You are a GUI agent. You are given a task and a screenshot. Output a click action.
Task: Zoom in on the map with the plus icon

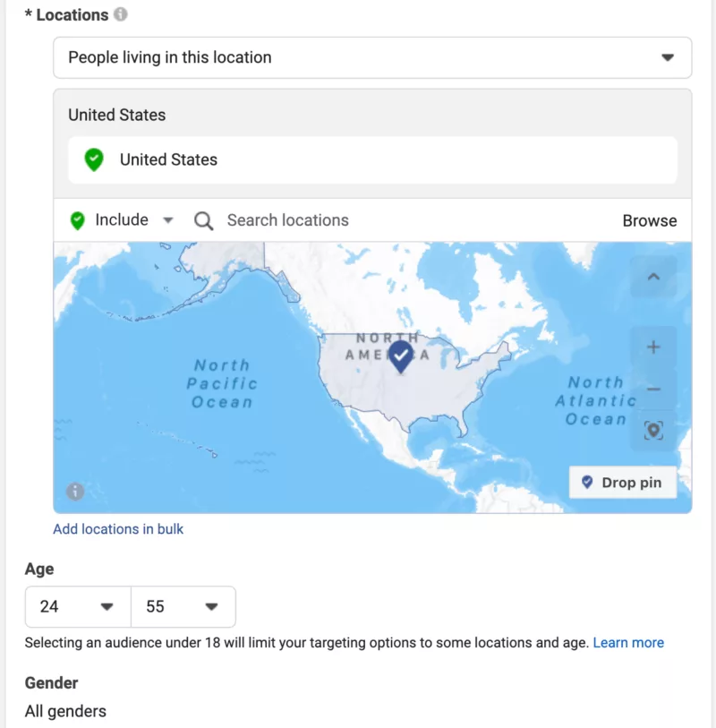pyautogui.click(x=652, y=347)
